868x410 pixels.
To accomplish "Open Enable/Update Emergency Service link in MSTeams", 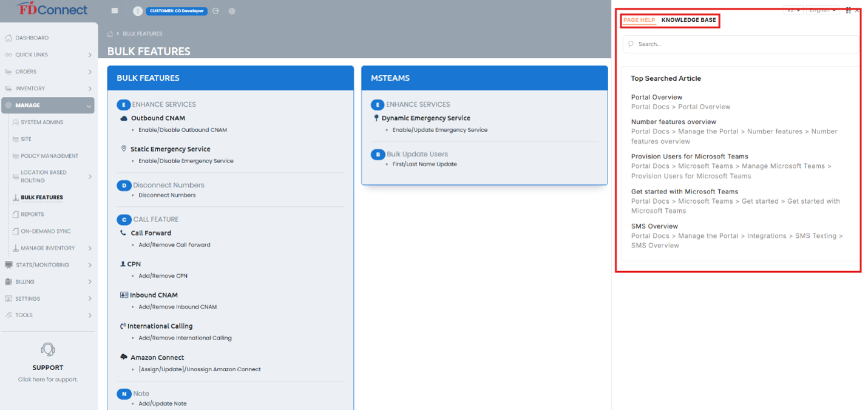I will (x=440, y=130).
